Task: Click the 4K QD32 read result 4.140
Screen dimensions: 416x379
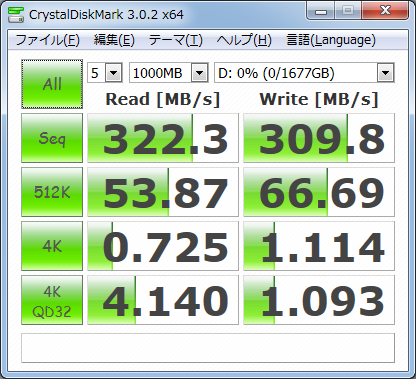Action: (x=163, y=300)
